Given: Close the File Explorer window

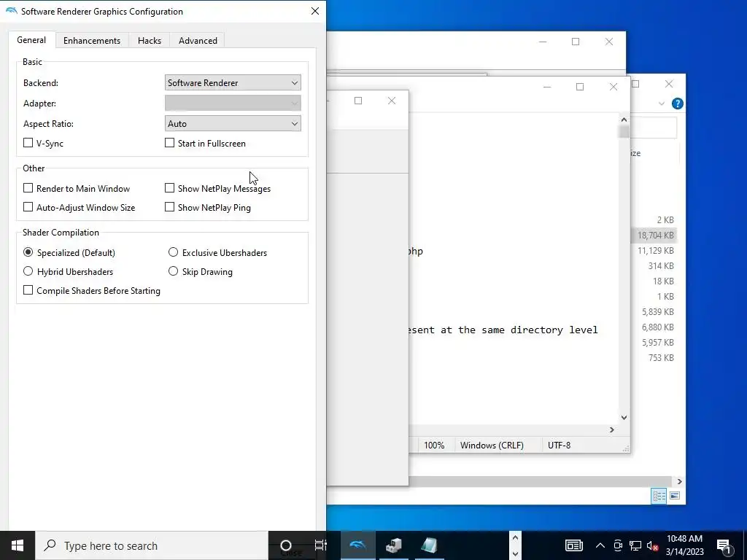Looking at the screenshot, I should [x=669, y=84].
